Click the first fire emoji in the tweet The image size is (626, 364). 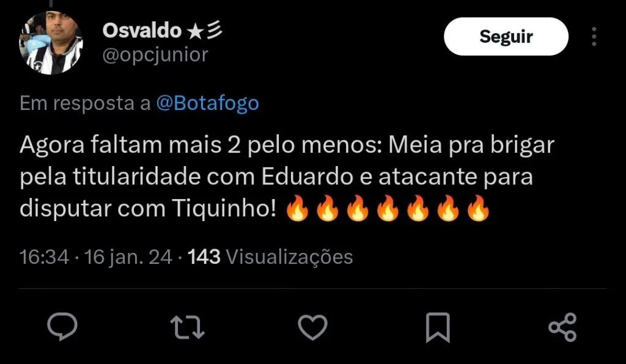298,208
